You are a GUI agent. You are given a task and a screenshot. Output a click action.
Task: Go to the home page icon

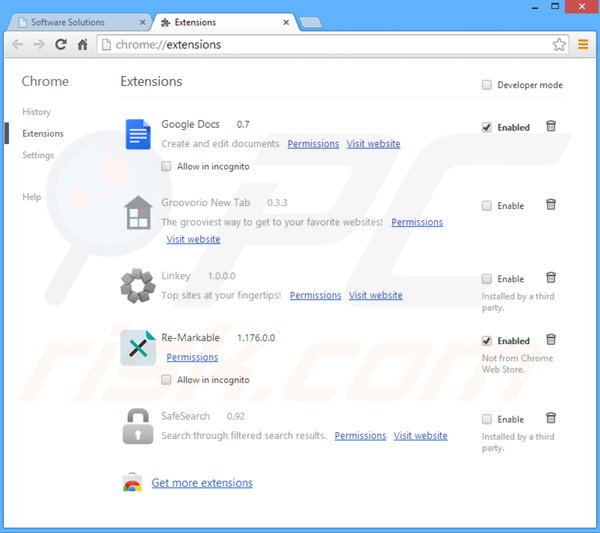pos(82,45)
